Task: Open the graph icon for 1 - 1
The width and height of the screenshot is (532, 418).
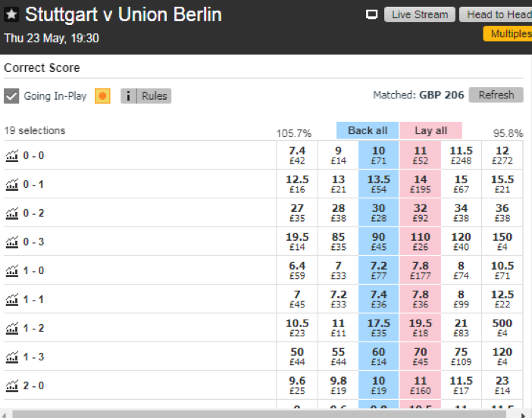Action: coord(12,300)
